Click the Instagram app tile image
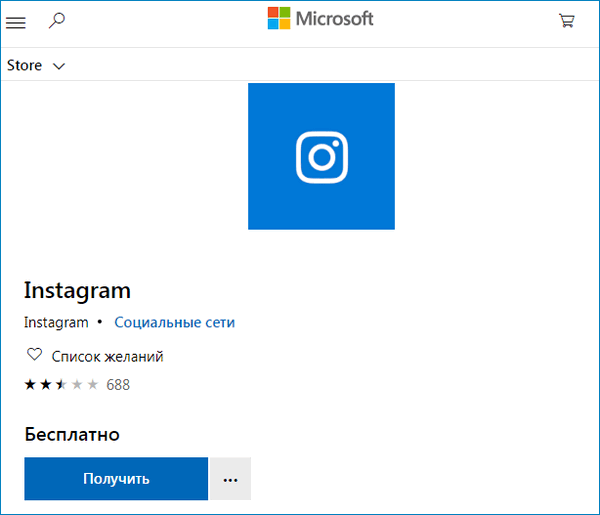Viewport: 600px width, 515px height. 321,156
